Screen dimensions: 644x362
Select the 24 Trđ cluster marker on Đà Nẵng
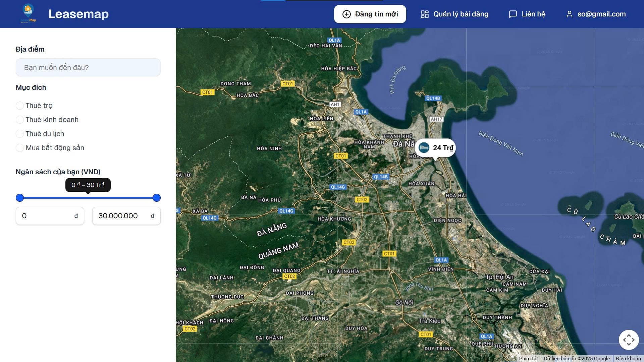(435, 147)
